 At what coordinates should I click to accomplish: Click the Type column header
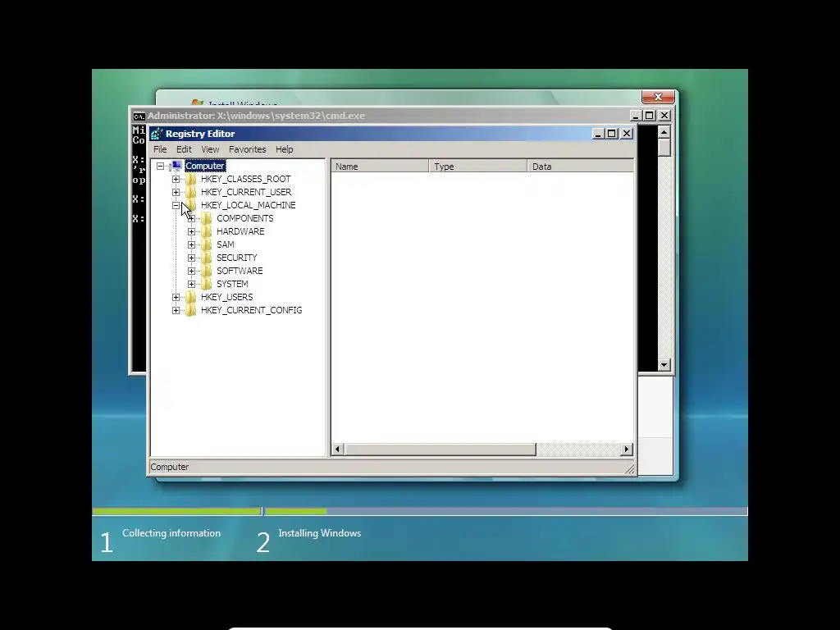coord(478,166)
